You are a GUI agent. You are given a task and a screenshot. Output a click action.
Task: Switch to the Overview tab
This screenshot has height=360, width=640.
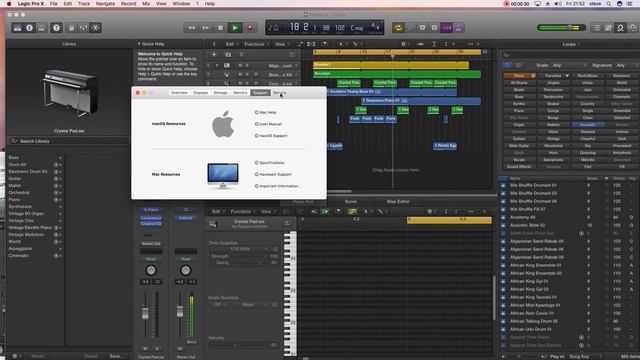[179, 93]
